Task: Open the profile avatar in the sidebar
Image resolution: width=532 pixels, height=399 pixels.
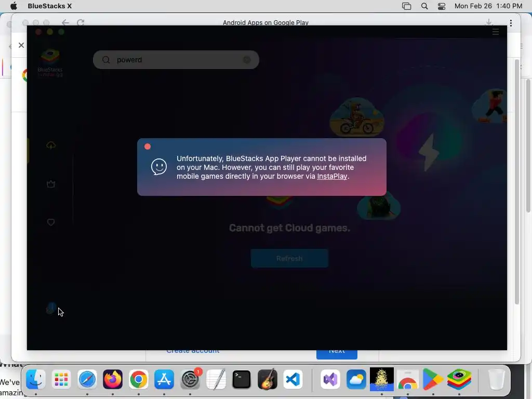Action: click(x=51, y=309)
